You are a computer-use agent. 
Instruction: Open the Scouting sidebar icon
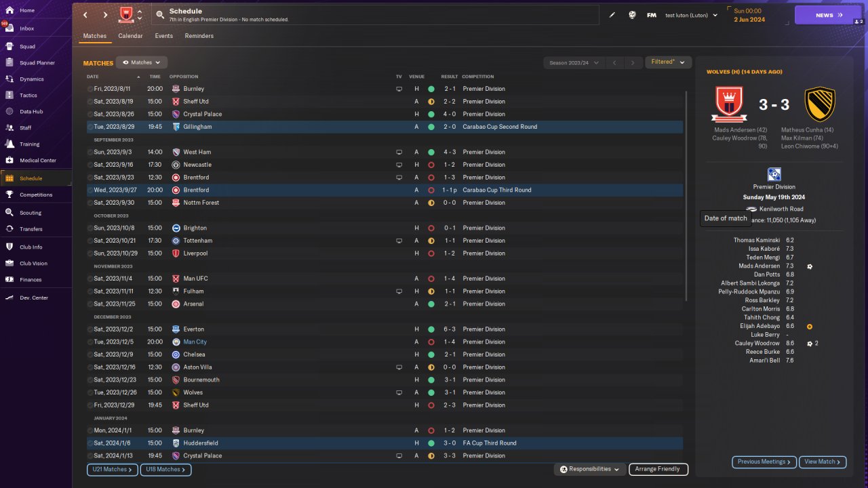(x=9, y=213)
